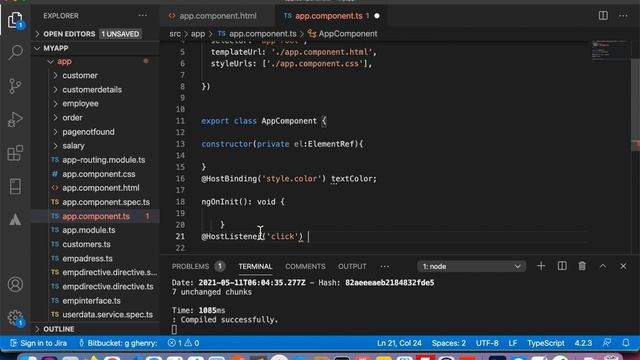
Task: Open panel overflow ellipsis after OUTPUT
Action: click(384, 267)
